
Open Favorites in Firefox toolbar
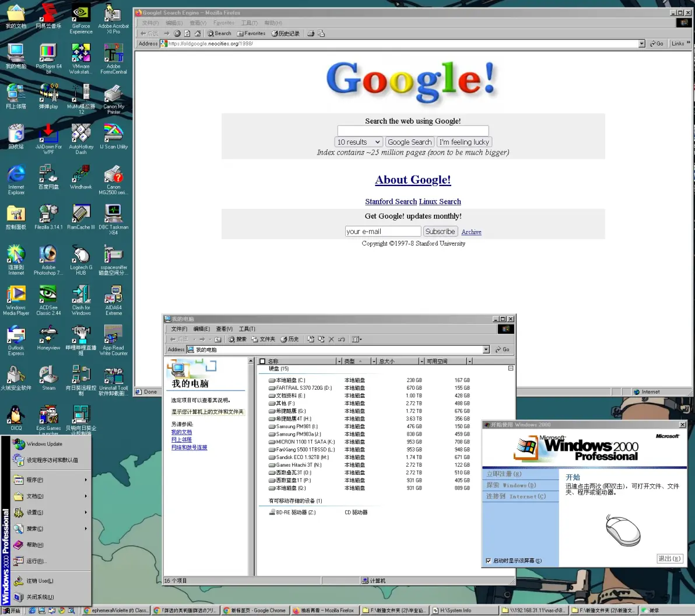pos(251,33)
